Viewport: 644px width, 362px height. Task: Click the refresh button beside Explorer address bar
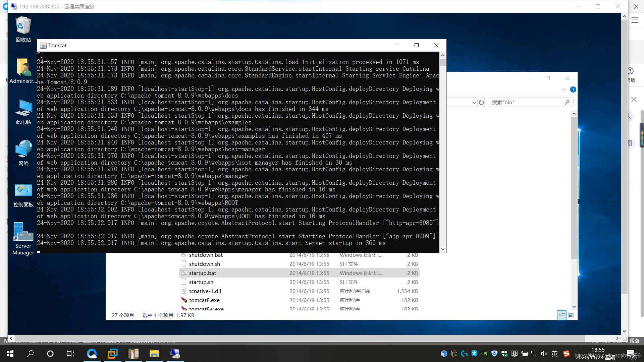[x=481, y=102]
